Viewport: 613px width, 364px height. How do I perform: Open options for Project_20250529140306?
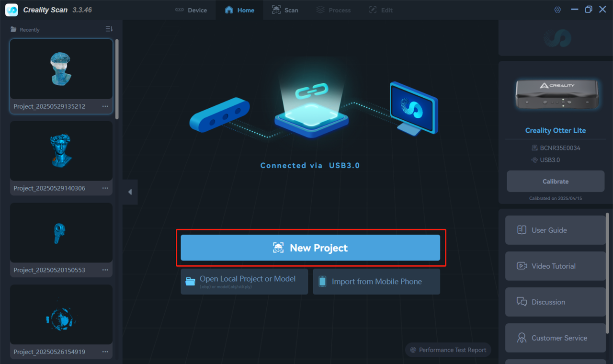point(105,188)
